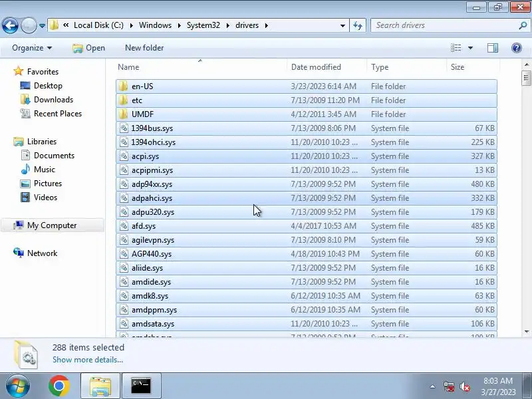Click Show more details link

click(88, 360)
